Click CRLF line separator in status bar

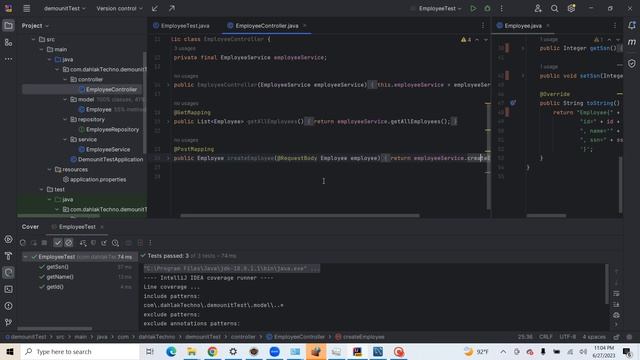[546, 337]
